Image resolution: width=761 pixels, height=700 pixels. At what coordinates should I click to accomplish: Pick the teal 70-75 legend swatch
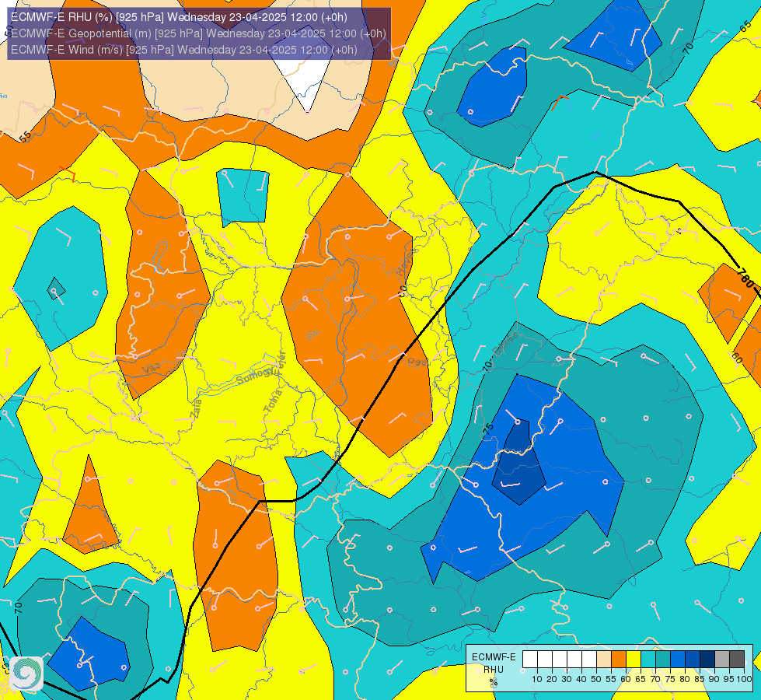663,660
